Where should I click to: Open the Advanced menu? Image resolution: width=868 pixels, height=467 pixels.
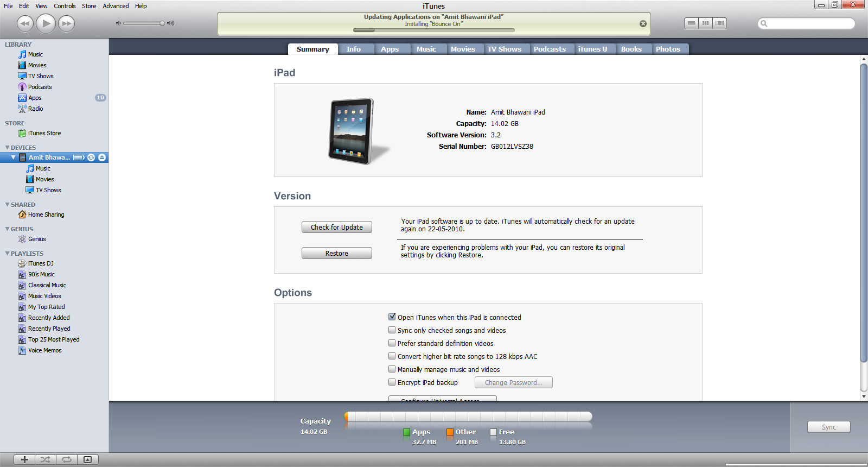click(116, 6)
